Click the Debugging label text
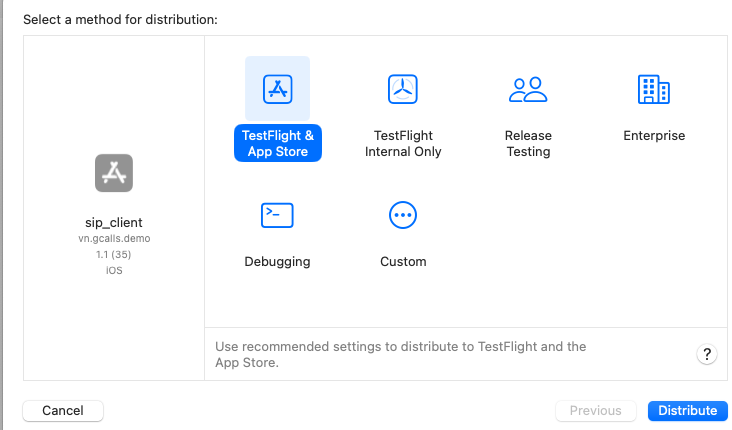The image size is (732, 430). pyautogui.click(x=277, y=262)
